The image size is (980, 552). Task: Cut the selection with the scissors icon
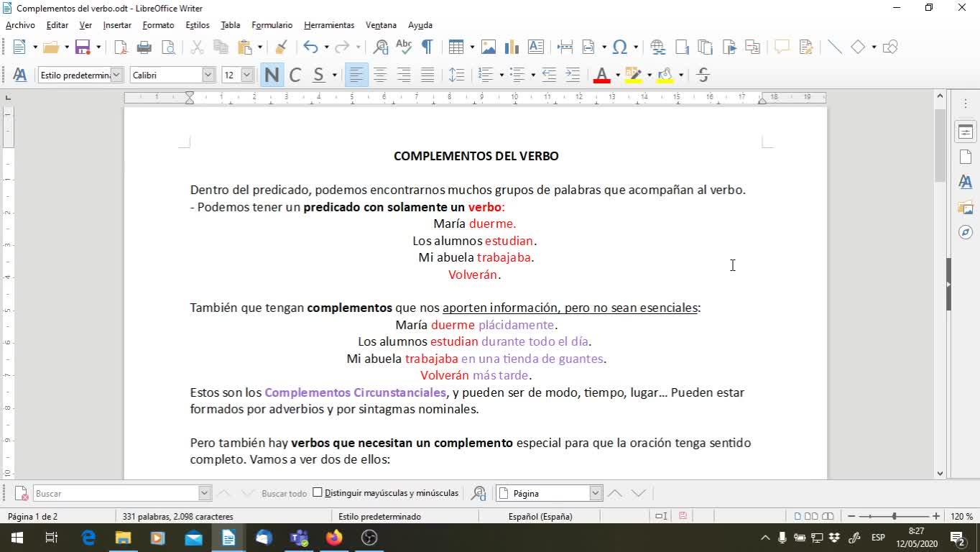pos(196,47)
